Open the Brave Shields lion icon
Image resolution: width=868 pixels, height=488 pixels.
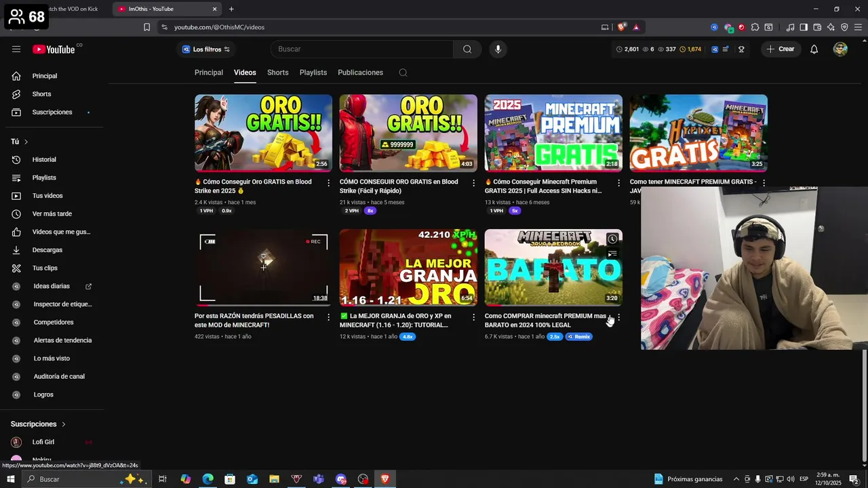(x=621, y=27)
